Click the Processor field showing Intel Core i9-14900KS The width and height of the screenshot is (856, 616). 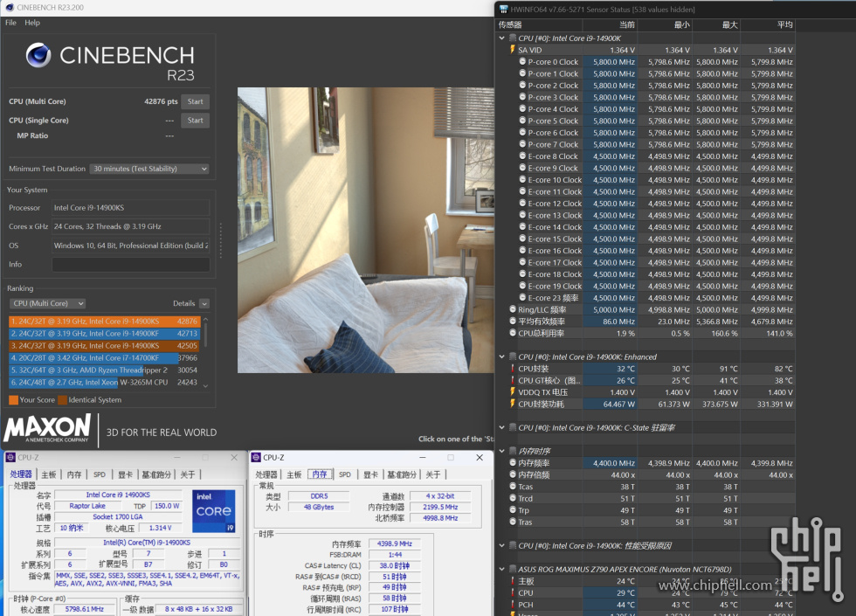click(x=131, y=208)
